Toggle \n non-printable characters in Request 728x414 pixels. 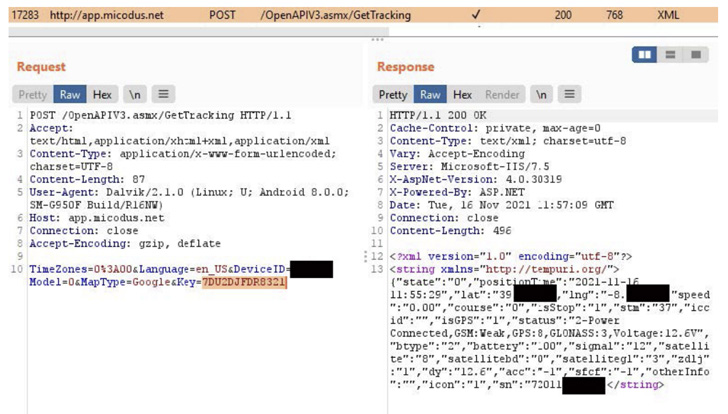(134, 95)
